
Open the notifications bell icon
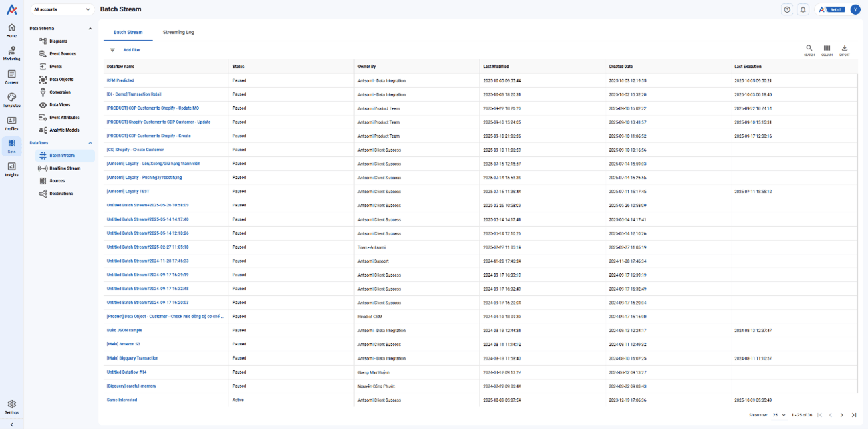point(803,9)
